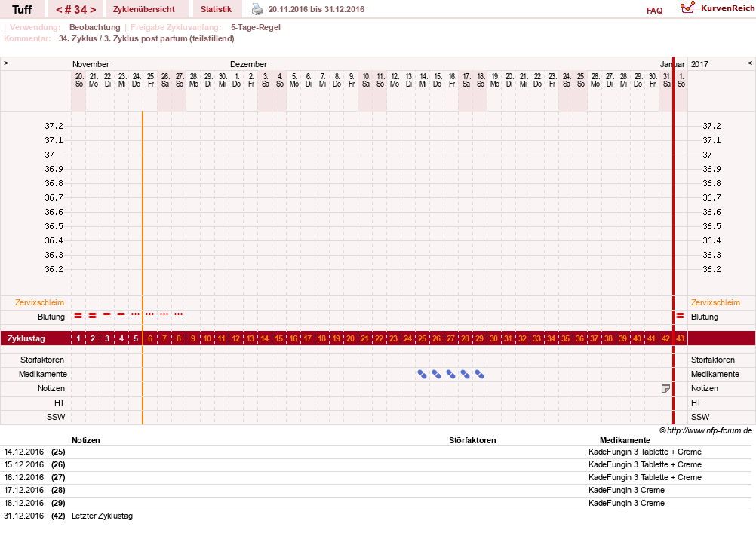
Task: Click the 37.2 temperature label on left
Action: [54, 126]
